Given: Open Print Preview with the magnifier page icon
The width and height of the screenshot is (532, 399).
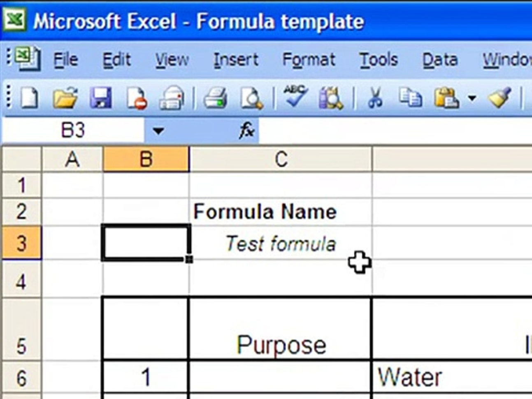Looking at the screenshot, I should coord(251,99).
